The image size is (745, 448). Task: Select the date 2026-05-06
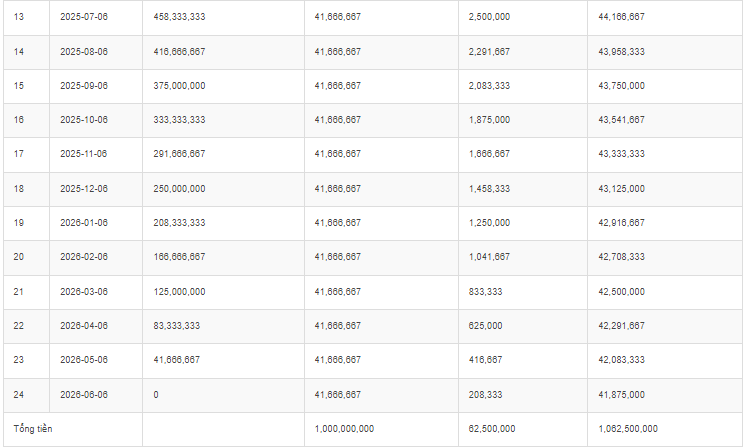83,359
